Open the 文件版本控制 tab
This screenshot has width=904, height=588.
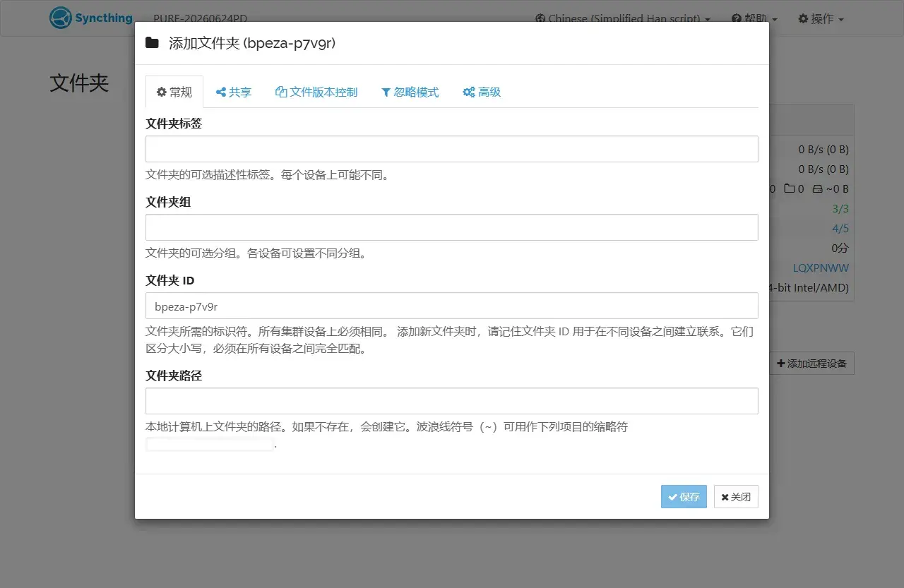pyautogui.click(x=316, y=92)
